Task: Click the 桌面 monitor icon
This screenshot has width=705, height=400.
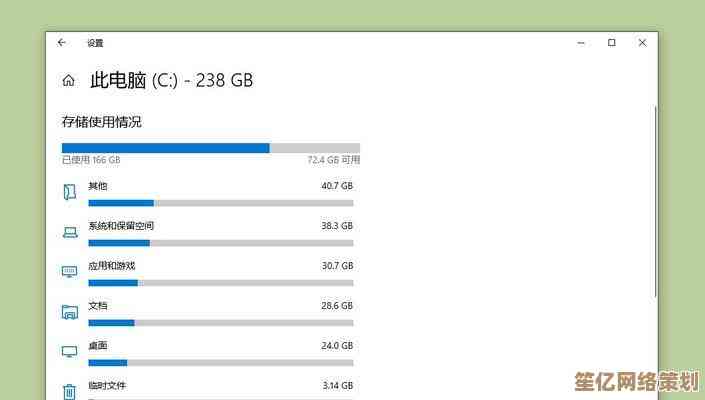Action: (69, 351)
